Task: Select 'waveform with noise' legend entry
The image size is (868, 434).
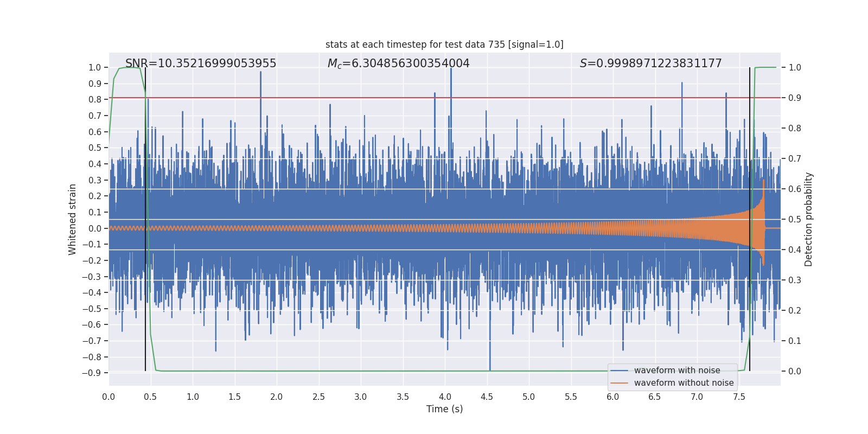Action: pyautogui.click(x=677, y=371)
